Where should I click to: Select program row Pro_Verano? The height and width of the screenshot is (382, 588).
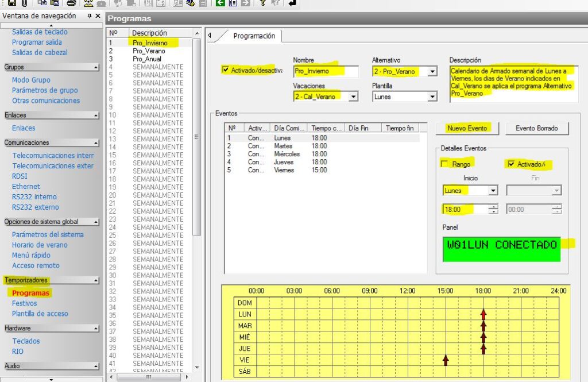pos(149,51)
